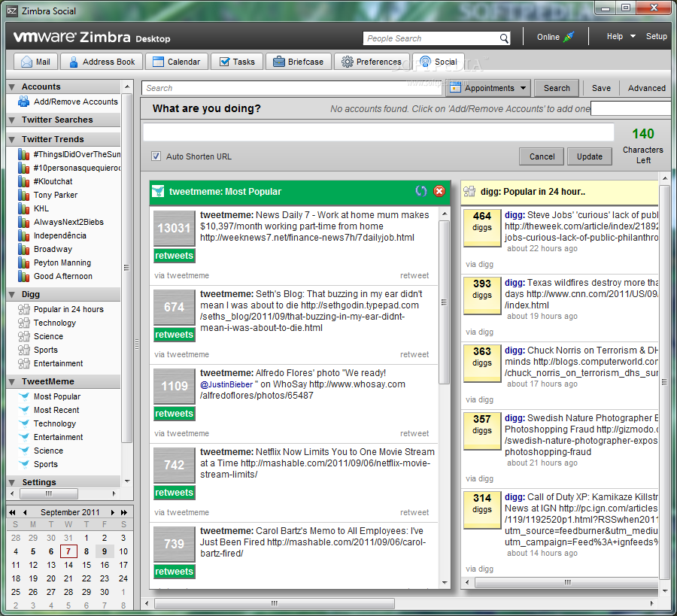This screenshot has width=677, height=616.
Task: Click the 393 diggs count box
Action: (482, 296)
